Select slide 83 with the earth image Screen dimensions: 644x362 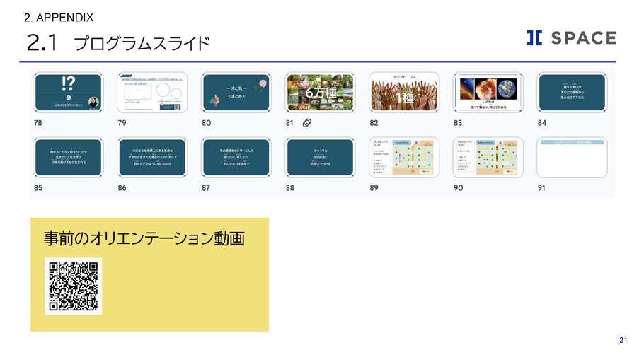[x=488, y=93]
